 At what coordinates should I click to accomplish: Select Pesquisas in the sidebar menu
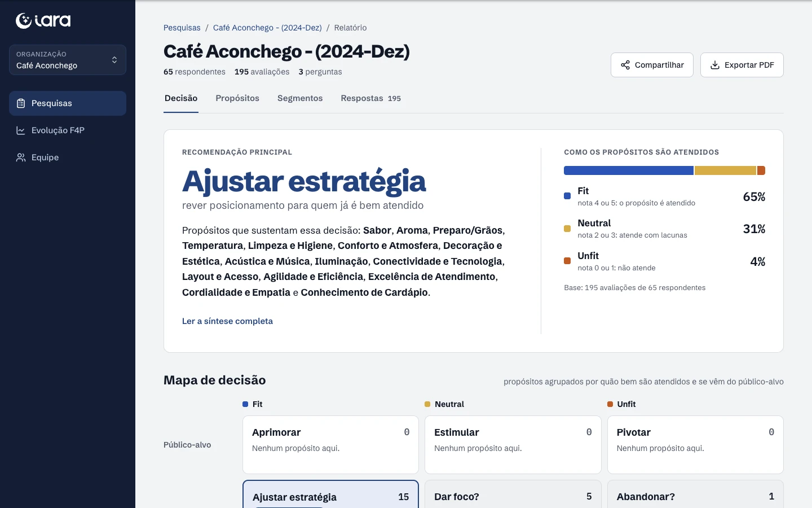point(68,103)
